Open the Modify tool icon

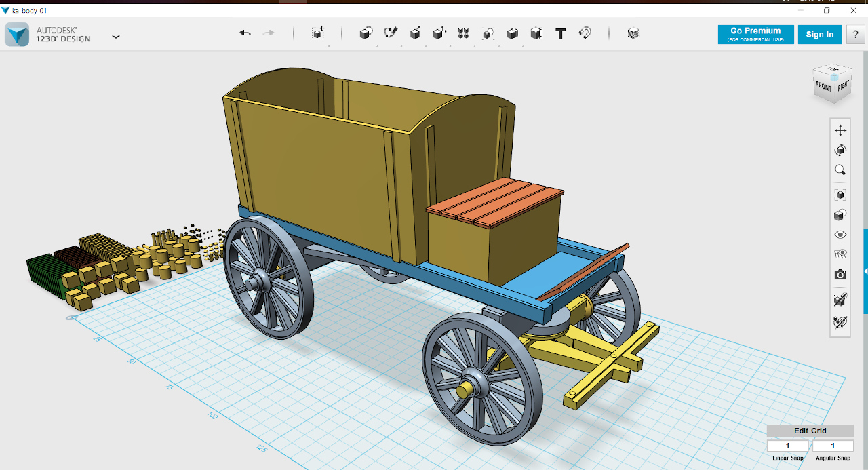(439, 33)
